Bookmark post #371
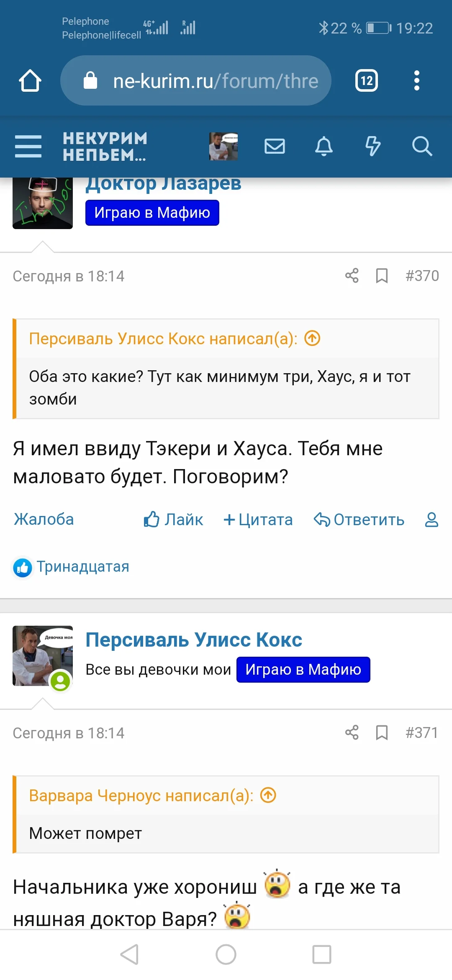Screen dimensions: 452x980 (382, 732)
